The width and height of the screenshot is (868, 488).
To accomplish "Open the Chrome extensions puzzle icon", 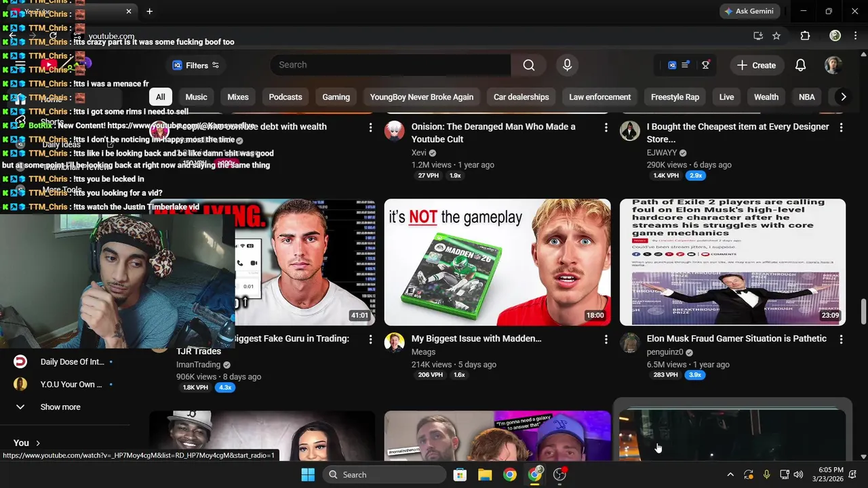I will (805, 36).
